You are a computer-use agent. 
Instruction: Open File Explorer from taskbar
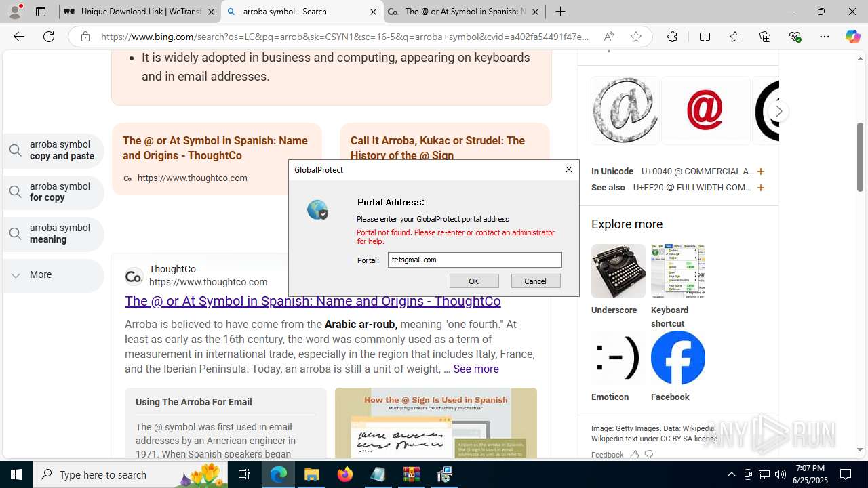coord(312,474)
